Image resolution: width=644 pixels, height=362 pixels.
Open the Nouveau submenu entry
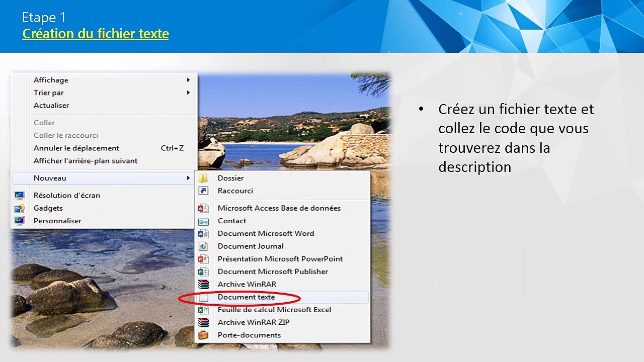pos(104,178)
